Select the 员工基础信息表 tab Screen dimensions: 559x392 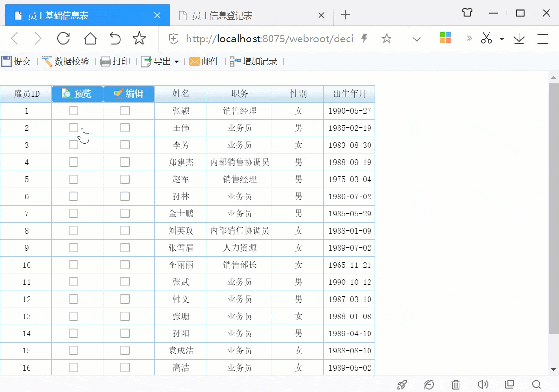pos(87,15)
